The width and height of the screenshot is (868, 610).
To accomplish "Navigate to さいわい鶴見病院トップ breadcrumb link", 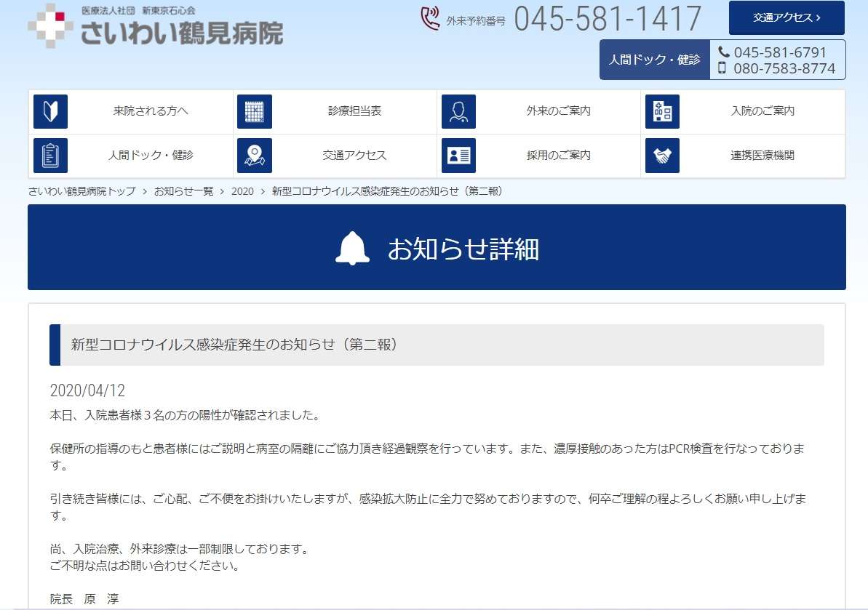I will (70, 191).
